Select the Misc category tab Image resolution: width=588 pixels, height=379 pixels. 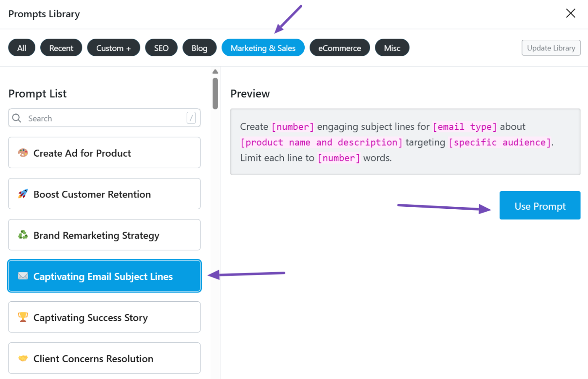[392, 48]
